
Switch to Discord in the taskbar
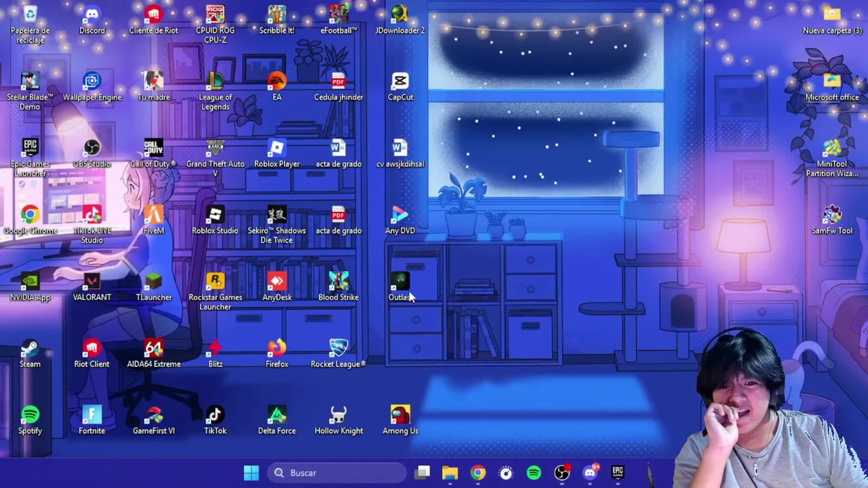(590, 472)
